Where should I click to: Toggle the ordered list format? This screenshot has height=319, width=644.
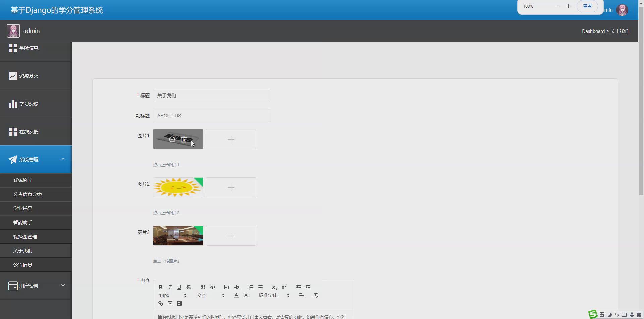click(x=251, y=287)
